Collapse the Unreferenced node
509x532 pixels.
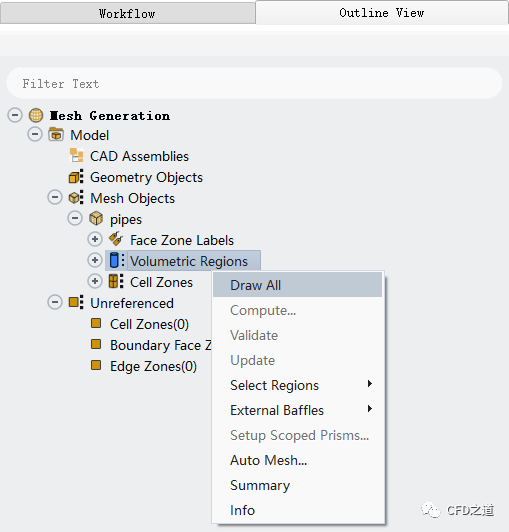pyautogui.click(x=55, y=302)
